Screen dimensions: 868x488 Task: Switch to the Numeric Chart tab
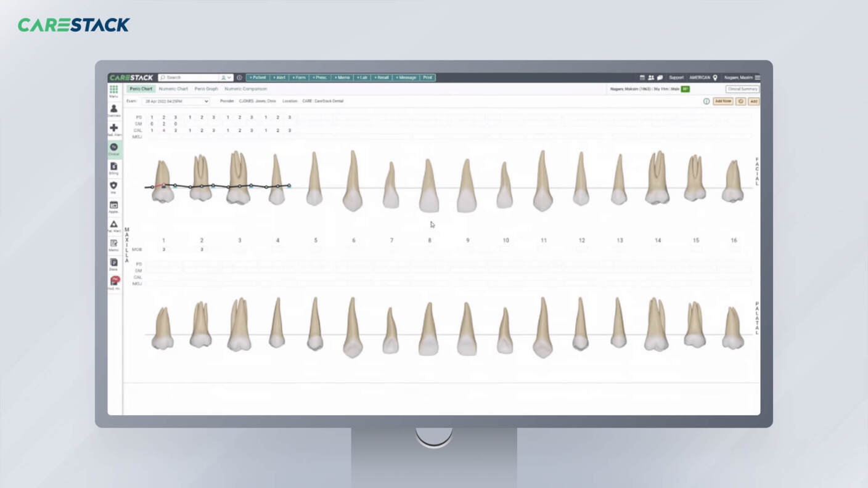click(173, 89)
